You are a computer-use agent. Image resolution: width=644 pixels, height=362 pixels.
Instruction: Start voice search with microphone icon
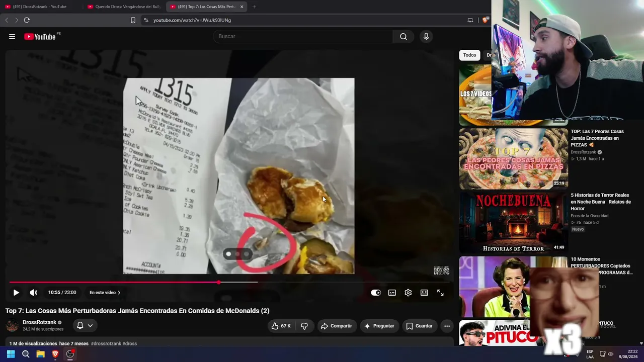click(x=426, y=37)
